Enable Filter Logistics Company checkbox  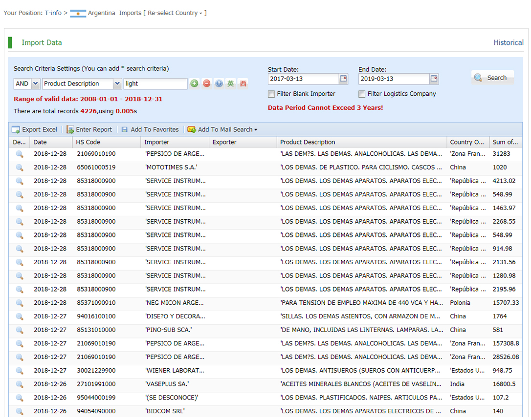[x=362, y=94]
